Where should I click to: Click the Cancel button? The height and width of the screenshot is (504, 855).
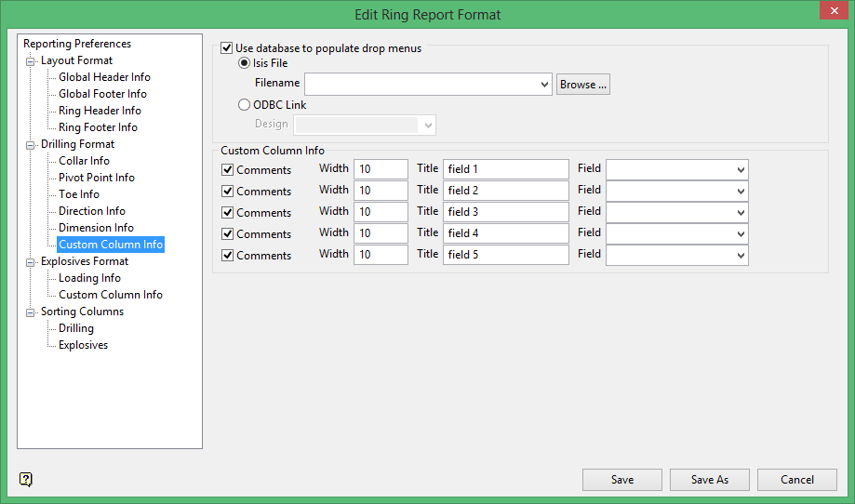[797, 480]
